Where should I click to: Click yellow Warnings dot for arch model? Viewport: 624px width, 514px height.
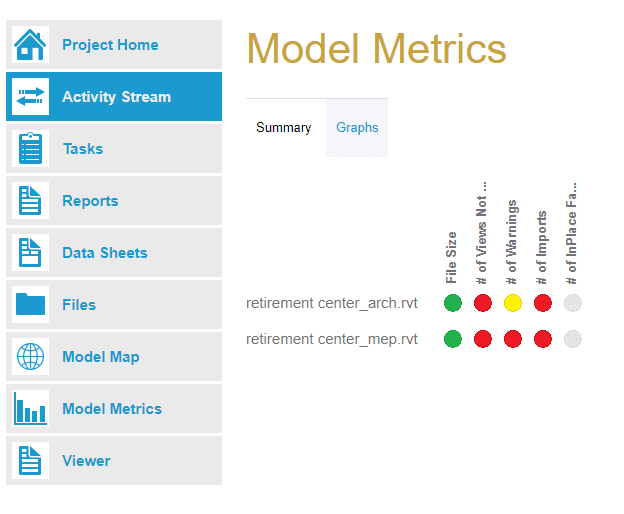513,303
